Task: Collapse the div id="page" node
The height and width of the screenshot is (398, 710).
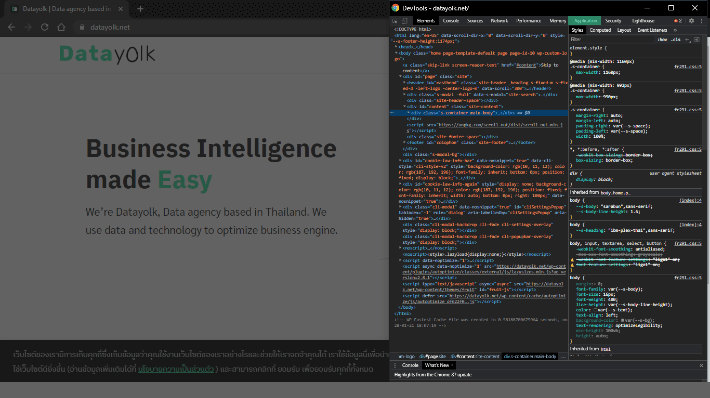Action: click(x=400, y=77)
